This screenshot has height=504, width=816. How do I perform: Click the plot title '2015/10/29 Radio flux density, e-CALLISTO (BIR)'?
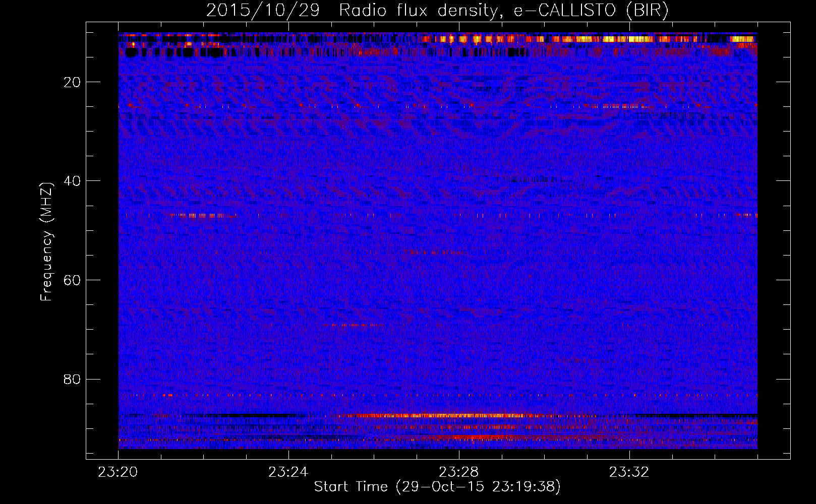click(437, 11)
